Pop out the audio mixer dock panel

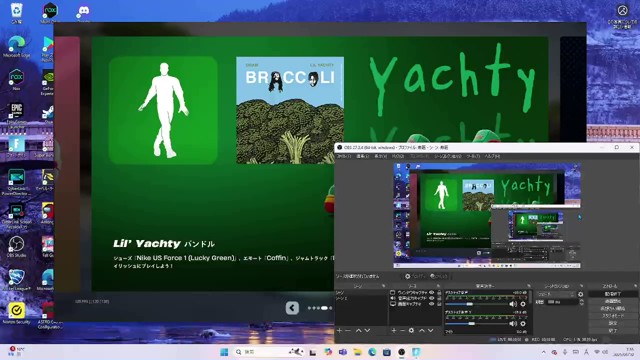(x=529, y=286)
